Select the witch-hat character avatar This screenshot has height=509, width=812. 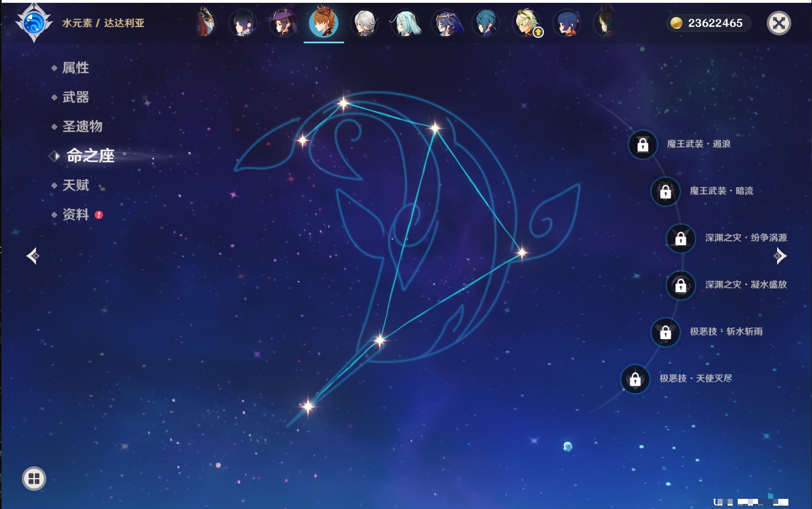click(283, 23)
